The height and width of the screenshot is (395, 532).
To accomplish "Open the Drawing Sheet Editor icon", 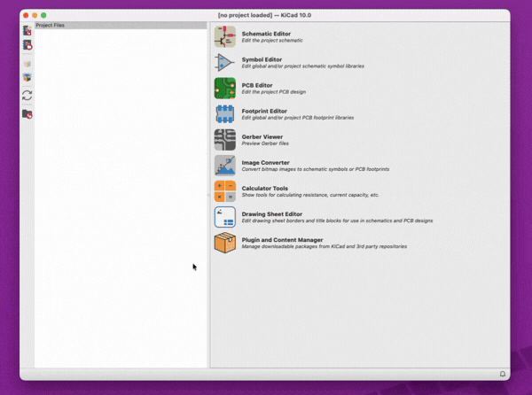I will coord(225,217).
